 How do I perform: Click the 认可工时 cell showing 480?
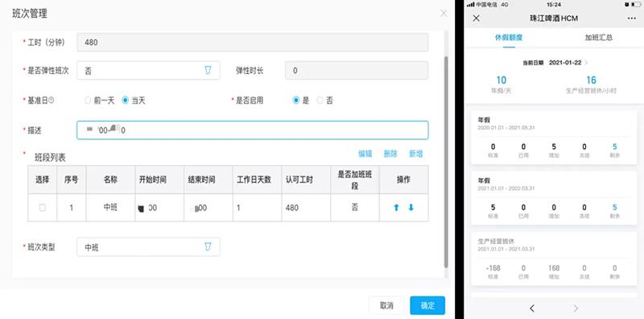pos(306,208)
